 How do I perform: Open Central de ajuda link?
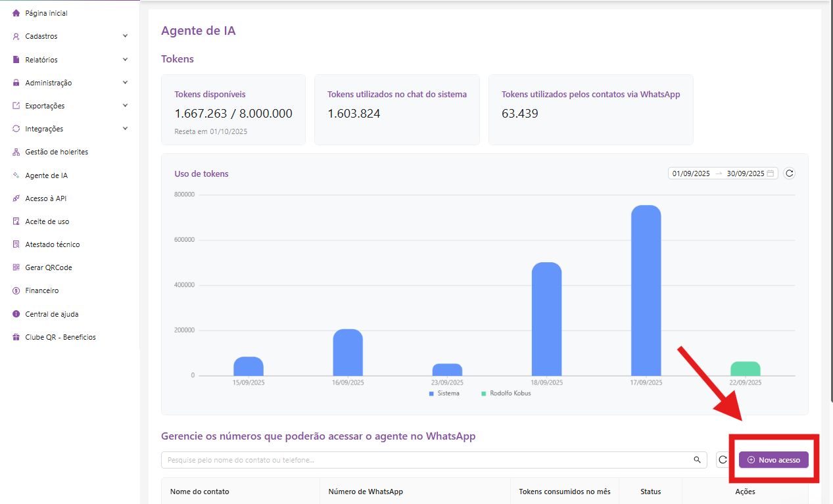coord(52,314)
